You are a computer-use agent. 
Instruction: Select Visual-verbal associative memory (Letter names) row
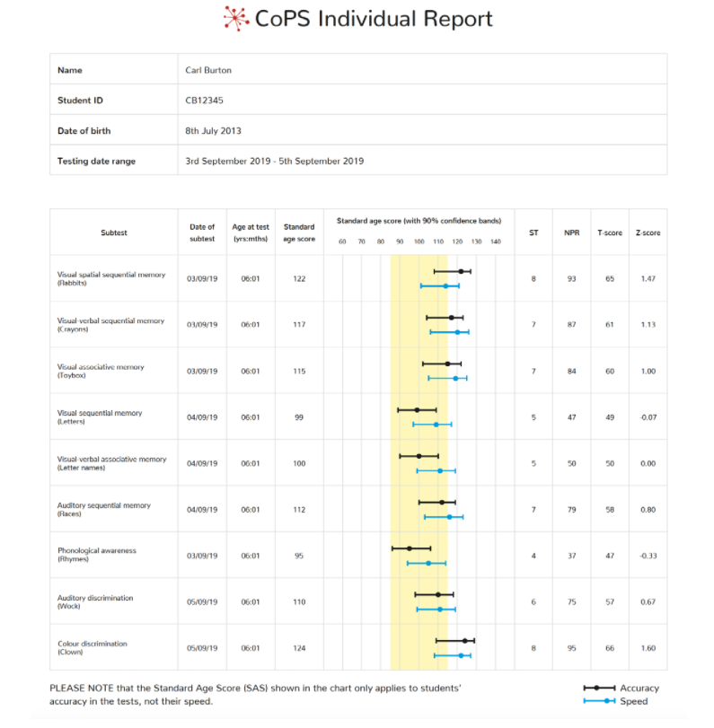(x=358, y=463)
